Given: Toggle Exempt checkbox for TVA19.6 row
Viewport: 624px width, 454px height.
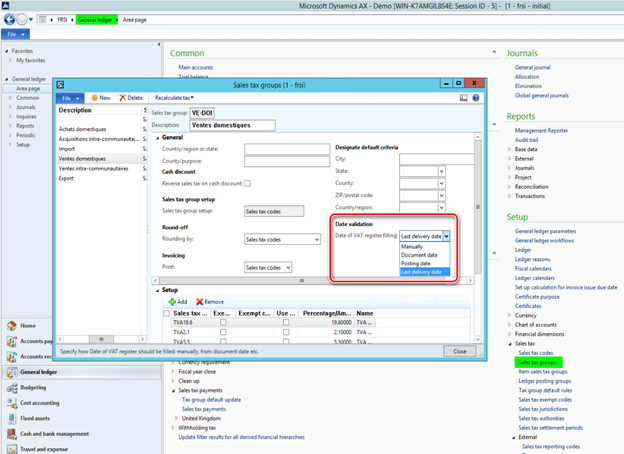Looking at the screenshot, I should click(x=223, y=322).
